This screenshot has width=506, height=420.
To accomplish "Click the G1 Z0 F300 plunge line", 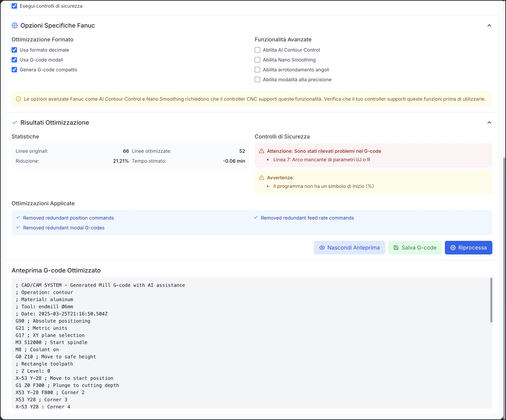I will (x=67, y=386).
